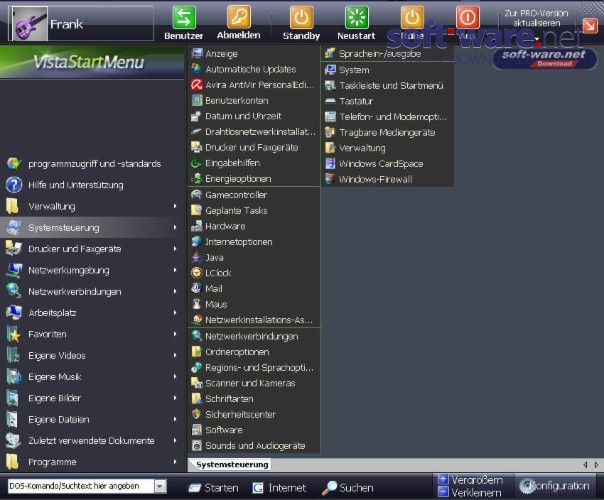Image resolution: width=604 pixels, height=500 pixels.
Task: Click the Windows-Firewall icon
Action: pyautogui.click(x=330, y=179)
